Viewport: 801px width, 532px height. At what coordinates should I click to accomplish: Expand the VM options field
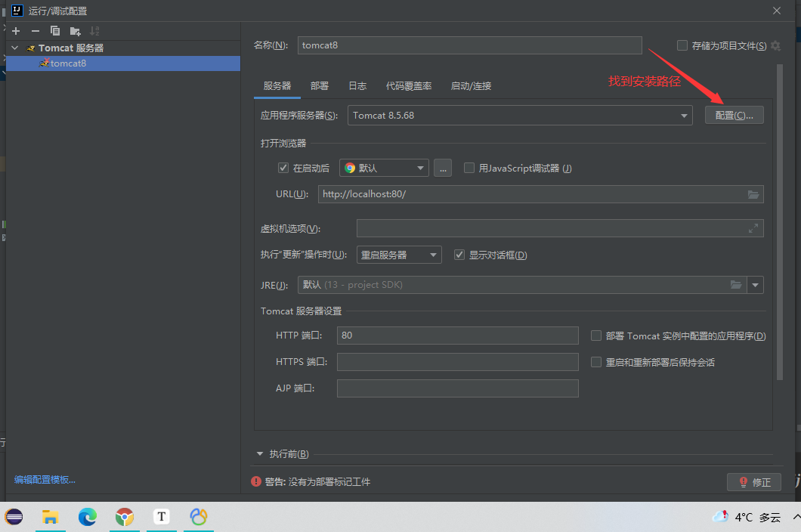753,228
